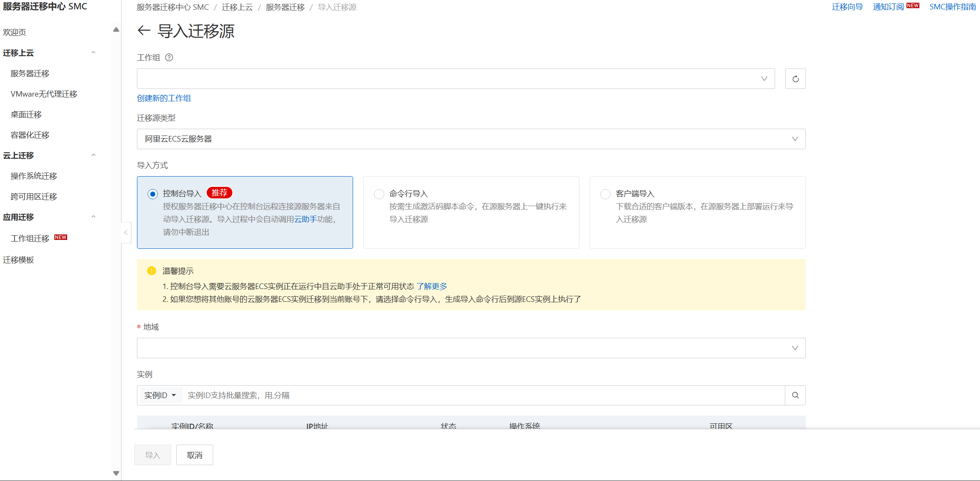The width and height of the screenshot is (980, 481).
Task: Refresh the 工作组 list
Action: coord(795,79)
